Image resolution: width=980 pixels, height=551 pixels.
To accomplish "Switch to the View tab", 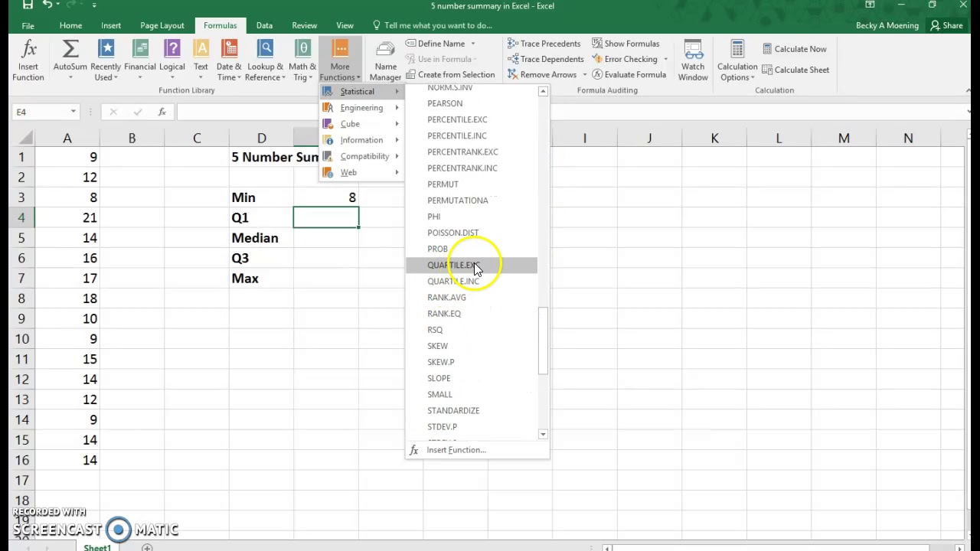I will [x=345, y=25].
